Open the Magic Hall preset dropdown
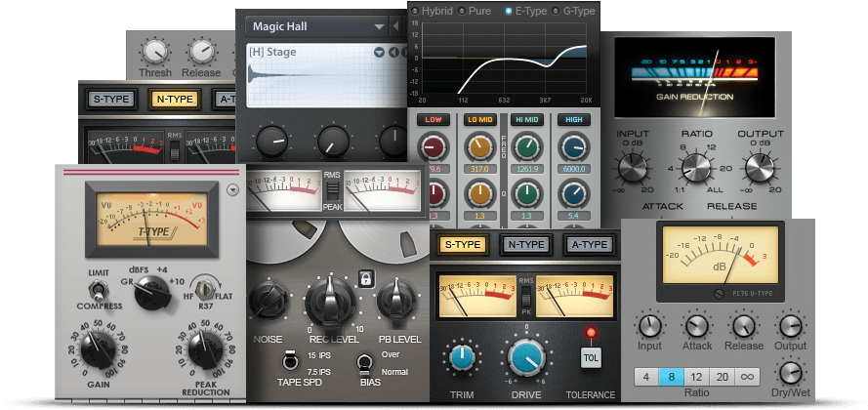 pyautogui.click(x=379, y=26)
